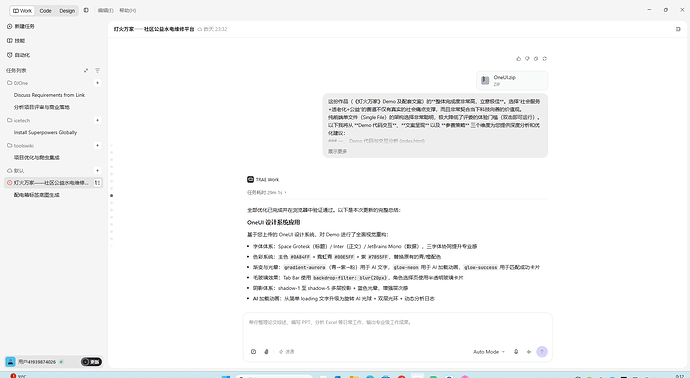Give thumbs up to the response

(518, 59)
